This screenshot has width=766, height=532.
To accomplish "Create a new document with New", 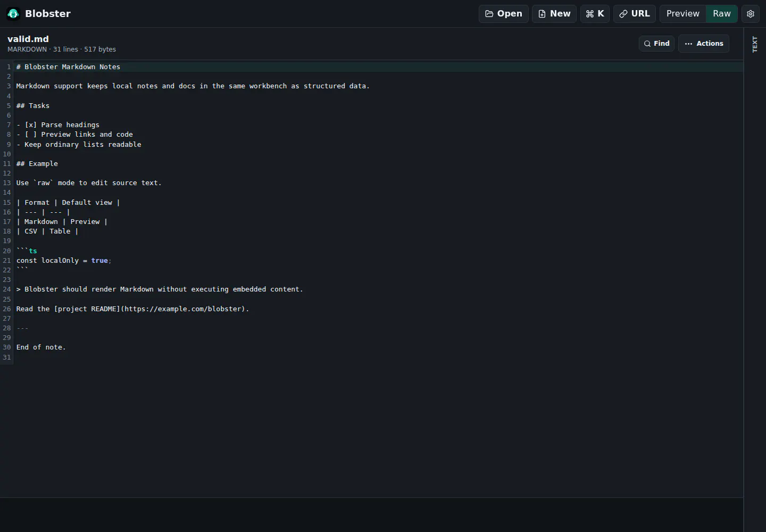I will pyautogui.click(x=554, y=14).
